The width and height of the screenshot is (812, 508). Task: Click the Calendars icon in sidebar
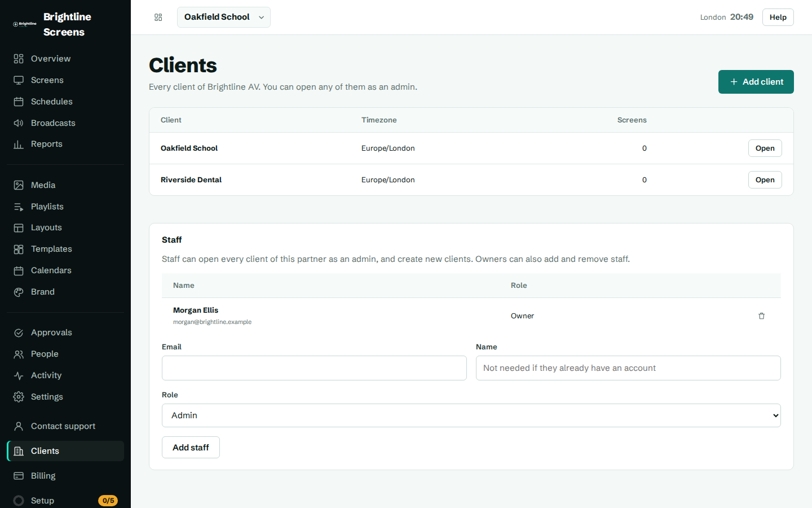19,270
